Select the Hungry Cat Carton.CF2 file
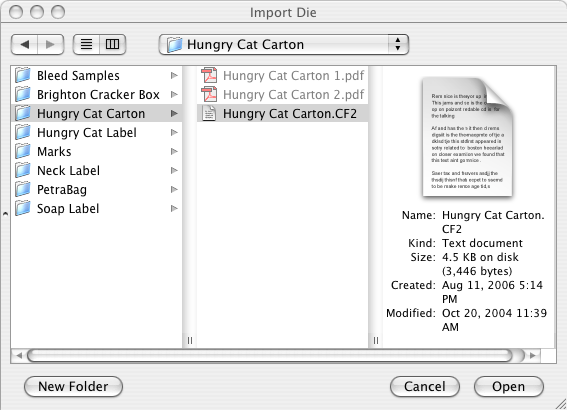 point(282,114)
